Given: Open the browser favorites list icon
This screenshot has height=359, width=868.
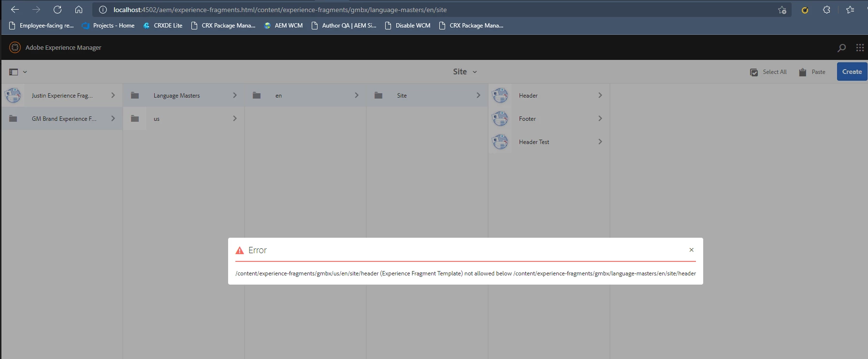Looking at the screenshot, I should pos(850,10).
